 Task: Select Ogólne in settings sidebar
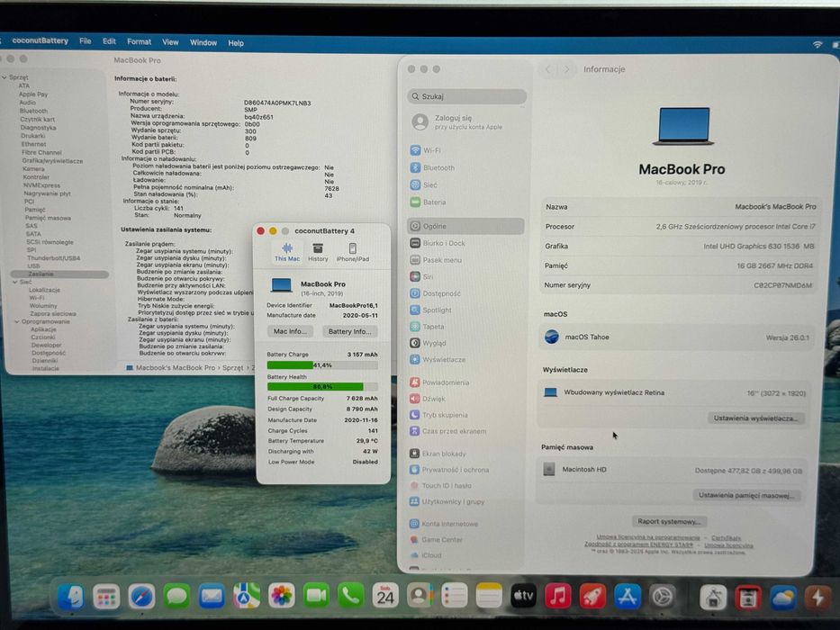click(465, 226)
